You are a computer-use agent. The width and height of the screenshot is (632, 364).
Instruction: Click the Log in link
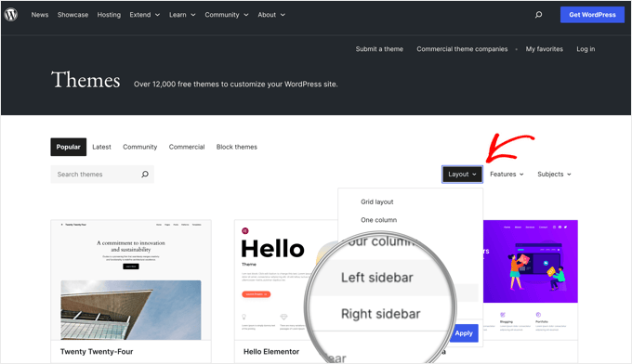586,49
